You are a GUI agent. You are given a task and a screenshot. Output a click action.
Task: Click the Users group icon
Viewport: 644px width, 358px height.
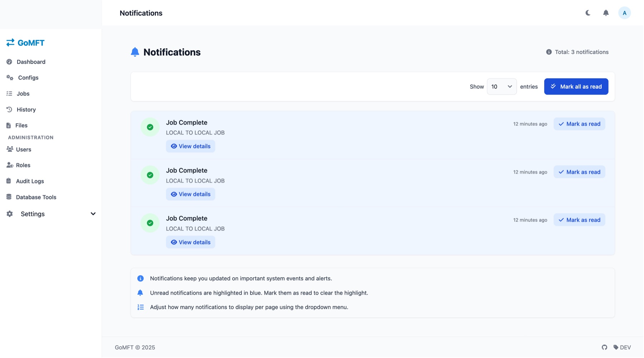point(10,149)
